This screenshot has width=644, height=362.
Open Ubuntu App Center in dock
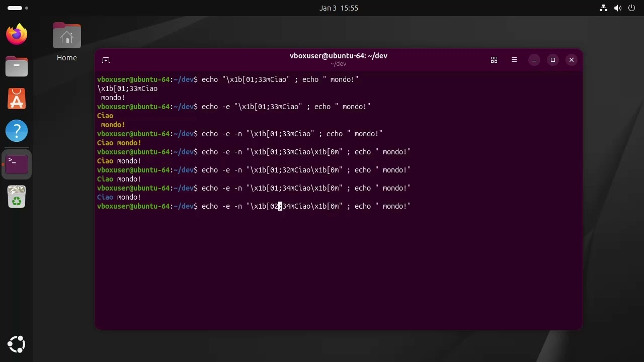pyautogui.click(x=17, y=99)
